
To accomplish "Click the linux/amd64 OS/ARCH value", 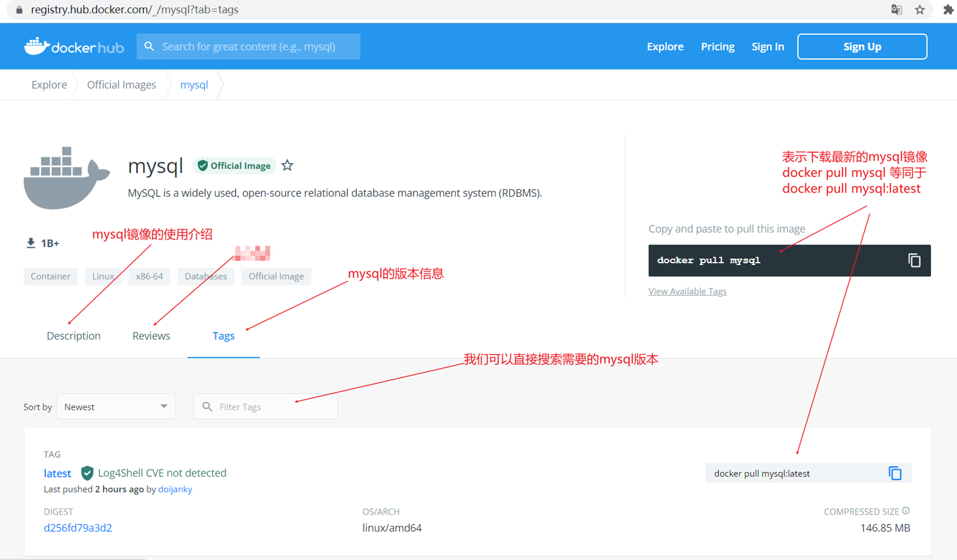I will tap(392, 528).
